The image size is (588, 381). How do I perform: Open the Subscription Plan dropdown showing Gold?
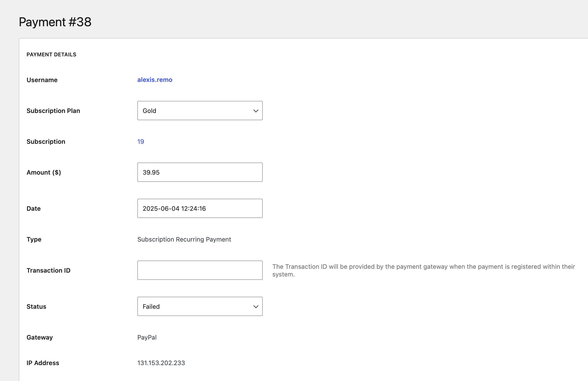coord(200,111)
